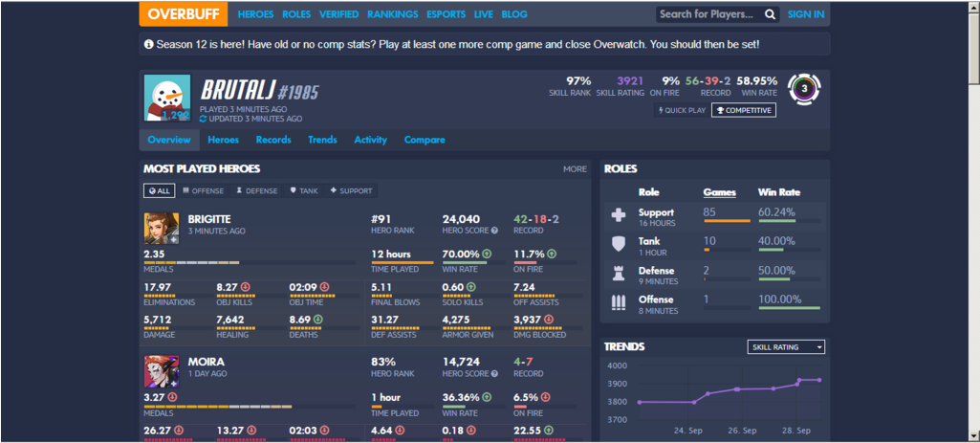The width and height of the screenshot is (980, 443).
Task: Go to ROLES in the top navigation
Action: click(x=296, y=14)
